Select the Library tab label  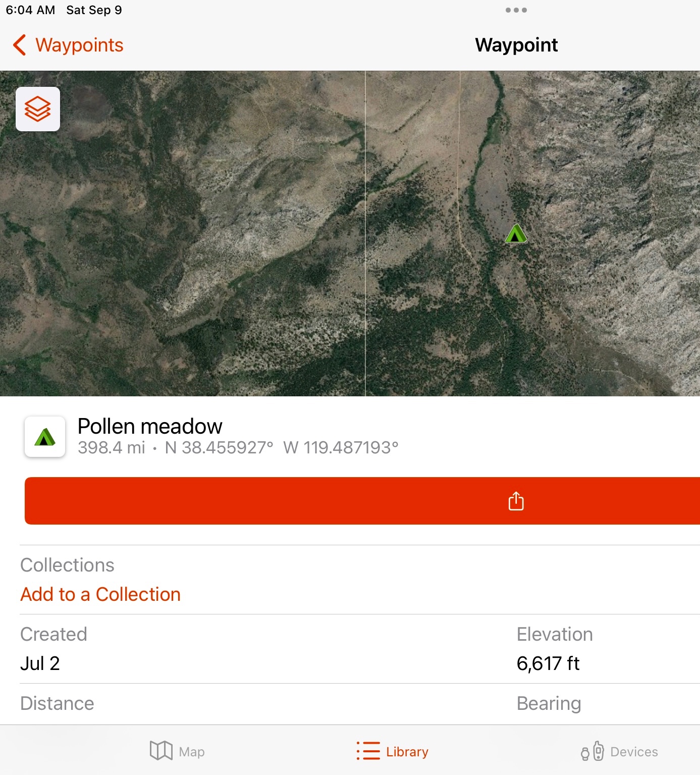point(407,751)
